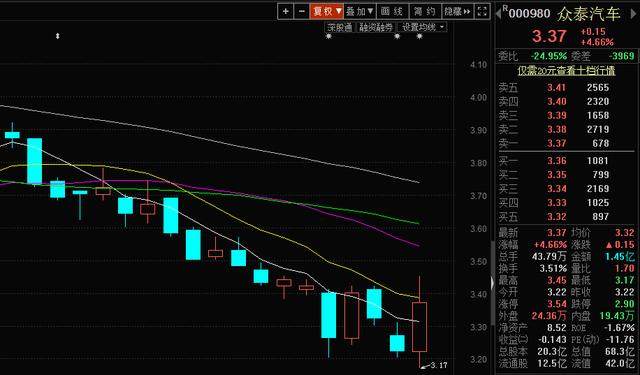Toggle fullscreen chart view icon
This screenshot has height=375, width=640.
482,11
